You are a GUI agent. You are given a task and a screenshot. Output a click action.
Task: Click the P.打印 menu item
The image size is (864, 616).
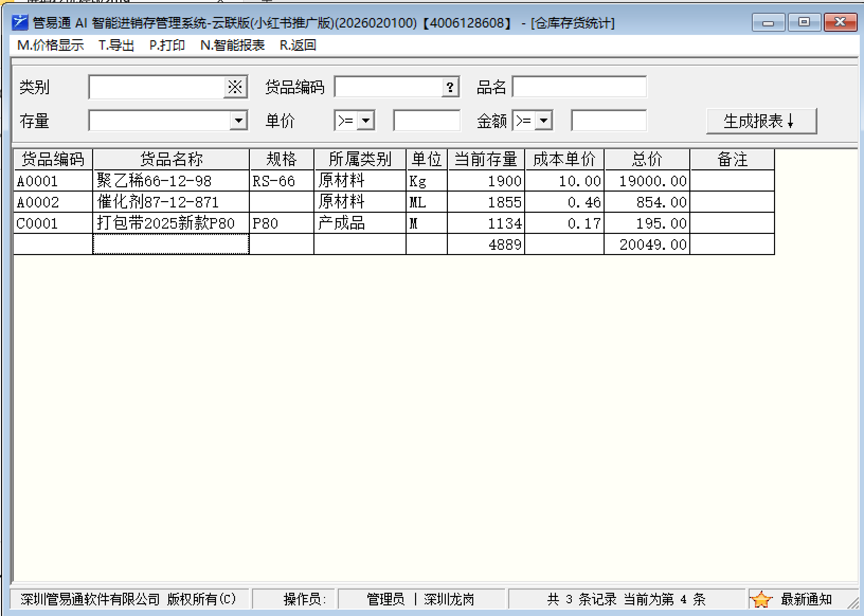click(167, 46)
